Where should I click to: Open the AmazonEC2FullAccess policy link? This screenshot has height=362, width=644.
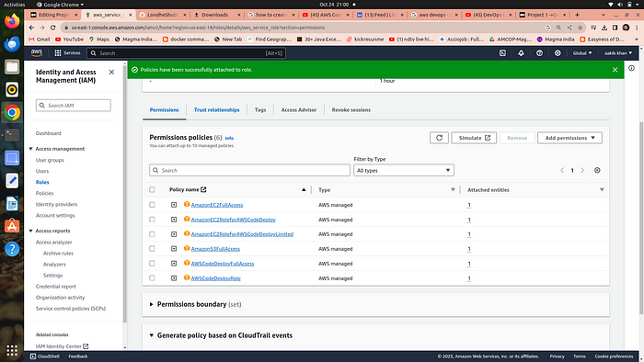(217, 205)
